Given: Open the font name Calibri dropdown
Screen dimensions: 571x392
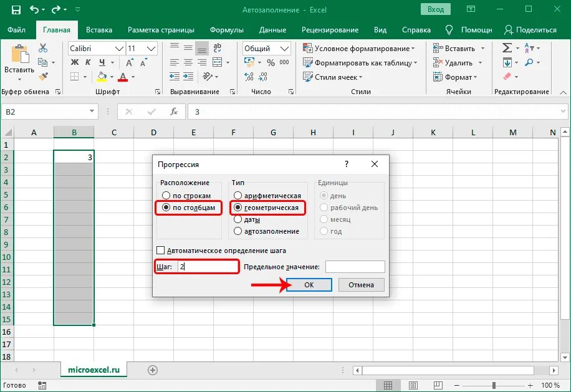Looking at the screenshot, I should point(119,49).
